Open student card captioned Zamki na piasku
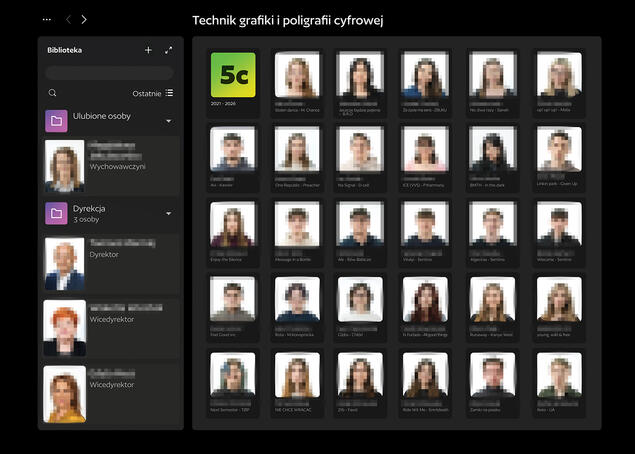635x454 pixels. coord(492,384)
